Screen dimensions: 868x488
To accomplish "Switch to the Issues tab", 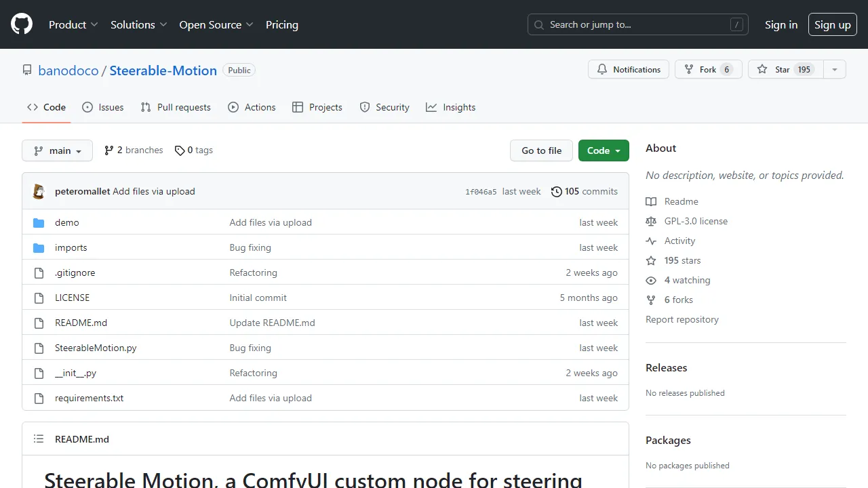I will [x=103, y=107].
